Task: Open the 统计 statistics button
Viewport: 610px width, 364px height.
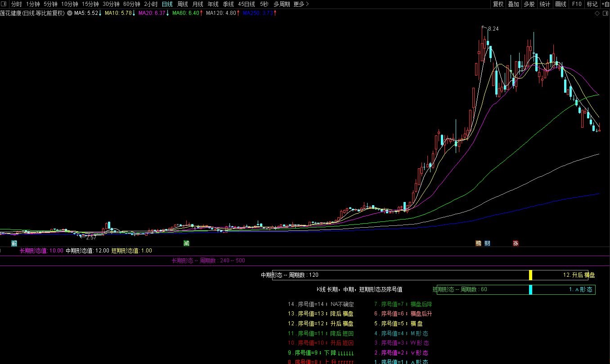Action: point(545,4)
